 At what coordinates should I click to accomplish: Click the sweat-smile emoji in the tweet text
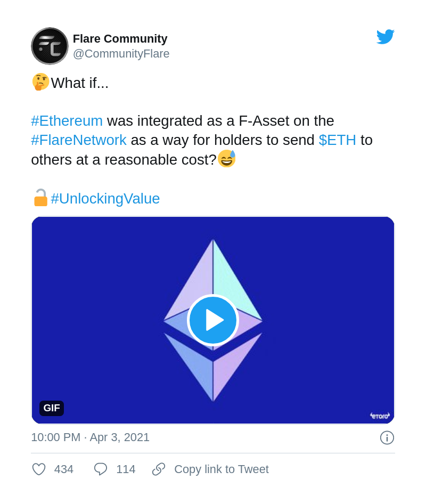pyautogui.click(x=227, y=158)
